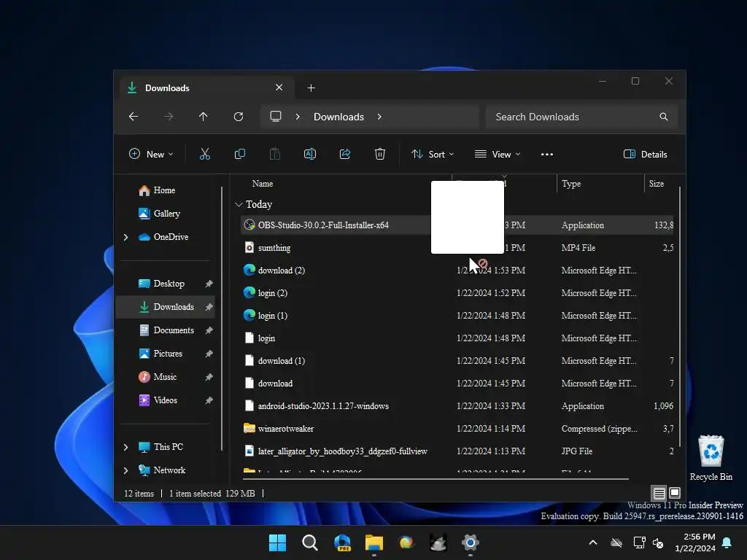
Task: Toggle the Details pane
Action: coord(646,155)
